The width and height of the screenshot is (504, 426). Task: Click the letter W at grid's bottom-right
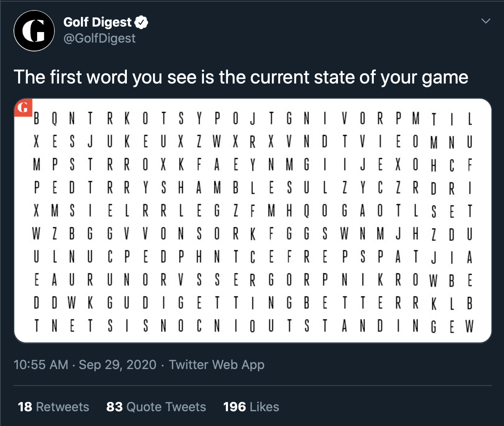[469, 326]
